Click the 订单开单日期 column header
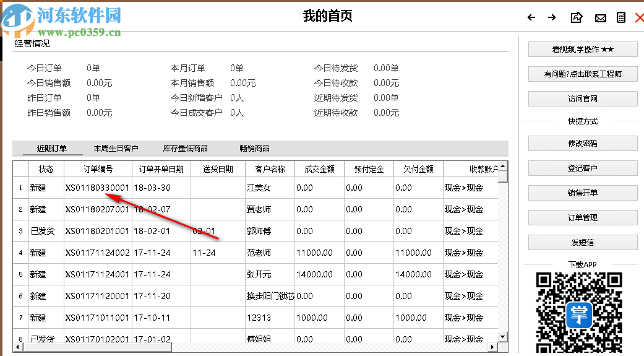The height and width of the screenshot is (356, 644). (161, 169)
